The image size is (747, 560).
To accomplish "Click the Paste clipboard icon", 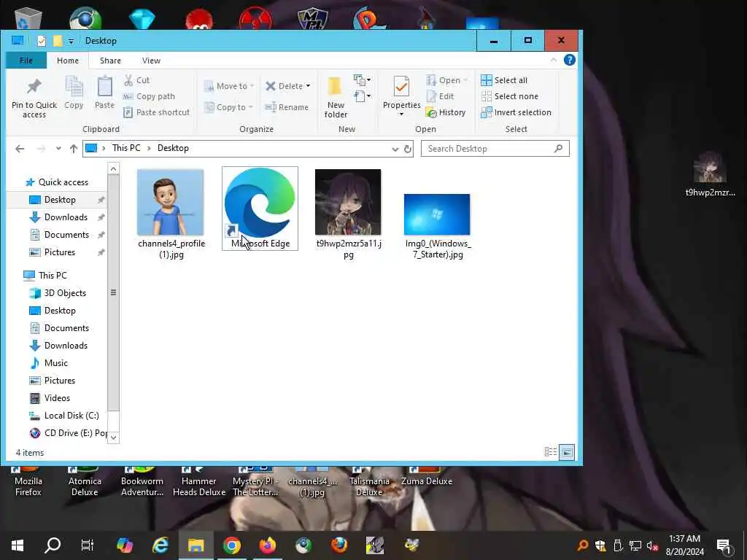I will [x=104, y=93].
